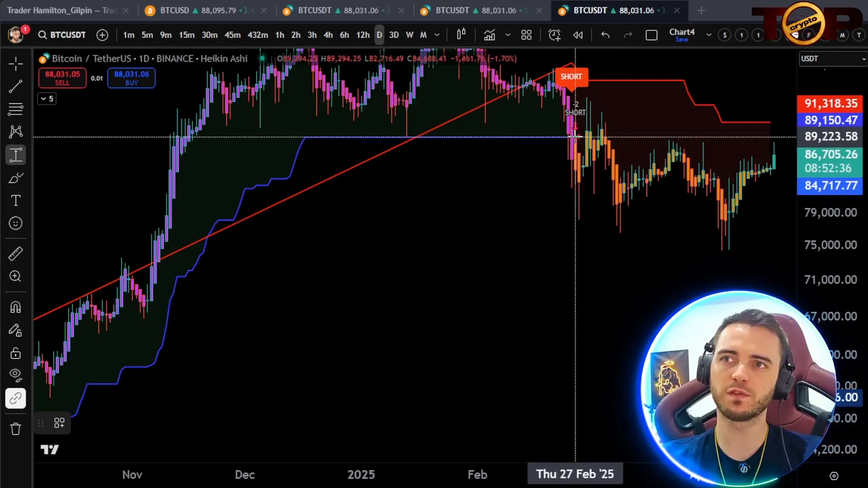Screen dimensions: 868x488
Task: Select the text annotation tool
Action: pyautogui.click(x=16, y=201)
